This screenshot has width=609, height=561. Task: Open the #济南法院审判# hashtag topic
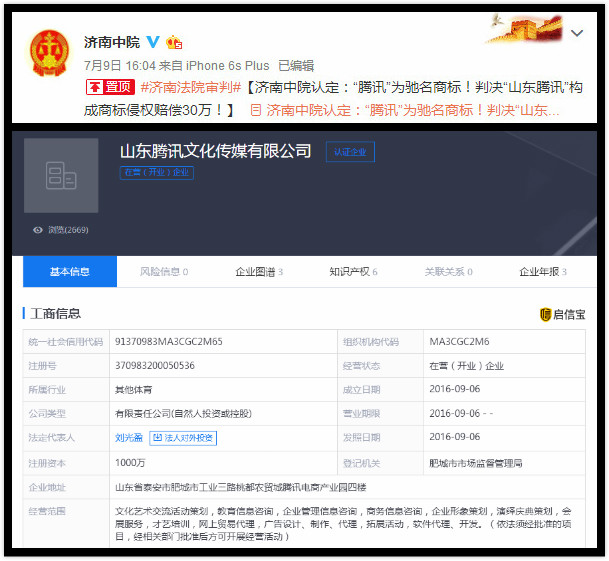pyautogui.click(x=191, y=87)
